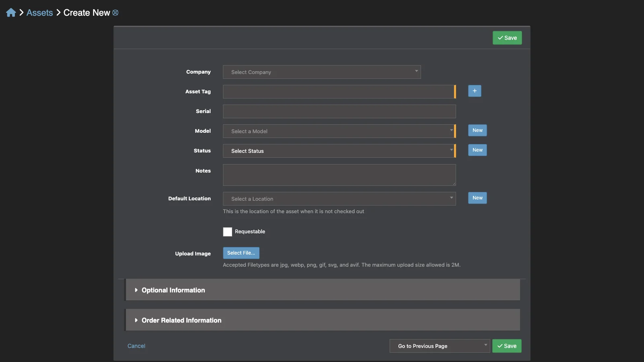Screen dimensions: 644x362
Task: Click the circled X next to Create New
Action: coord(116,12)
